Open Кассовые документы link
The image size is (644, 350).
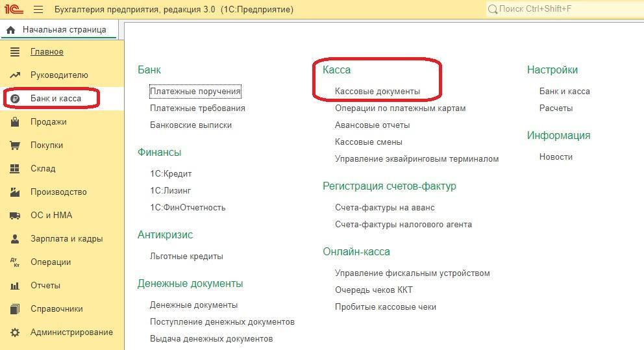[x=377, y=92]
